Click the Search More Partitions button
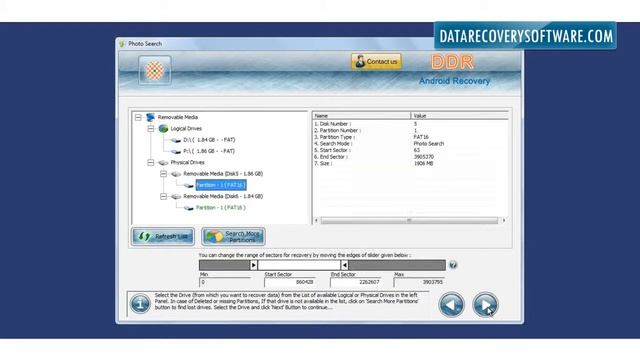Viewport: 640px width, 360px height. [x=233, y=236]
